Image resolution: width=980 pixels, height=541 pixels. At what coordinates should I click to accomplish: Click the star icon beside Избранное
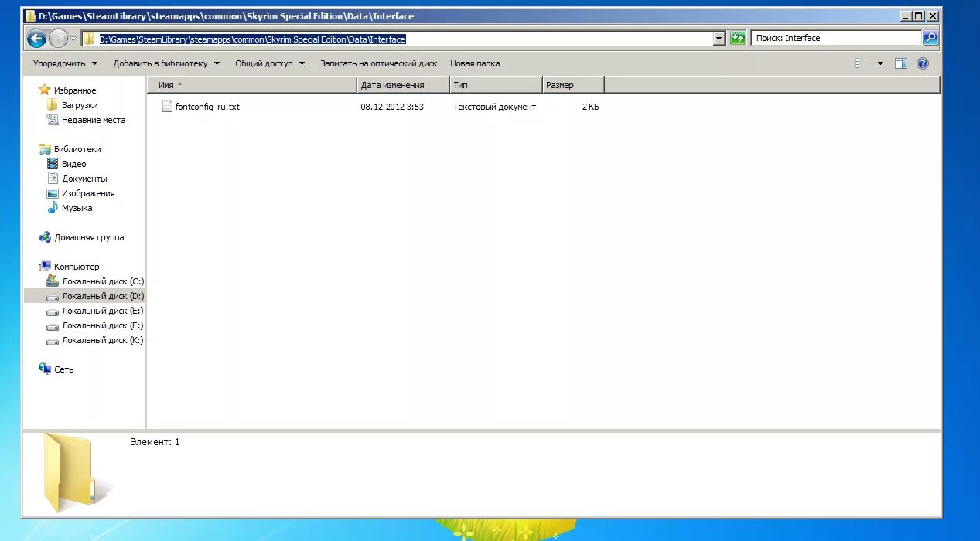pos(45,90)
